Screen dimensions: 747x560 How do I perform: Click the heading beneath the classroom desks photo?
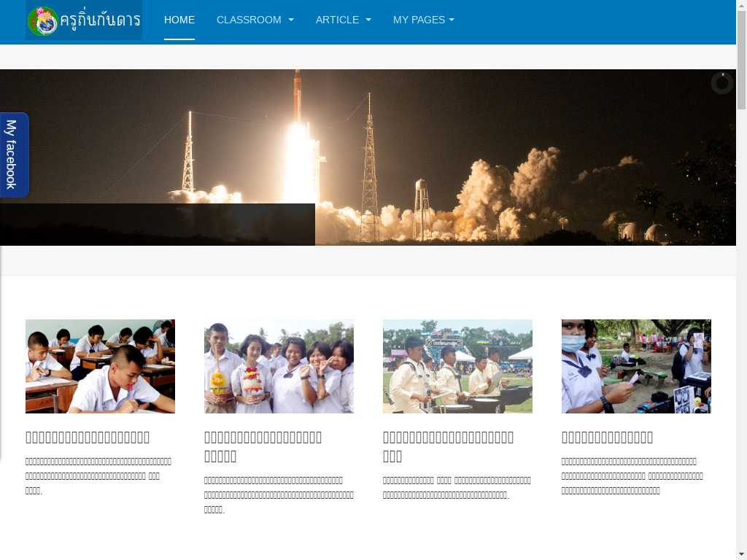88,437
